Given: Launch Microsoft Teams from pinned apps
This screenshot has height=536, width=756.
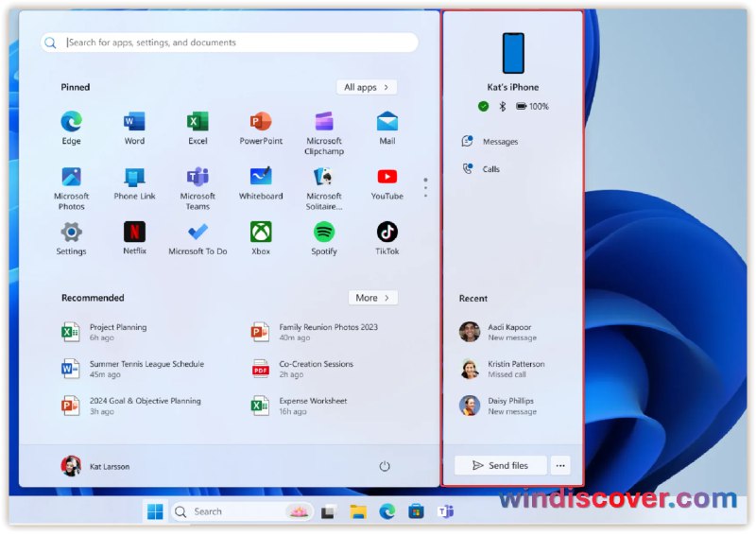Looking at the screenshot, I should coord(198,188).
